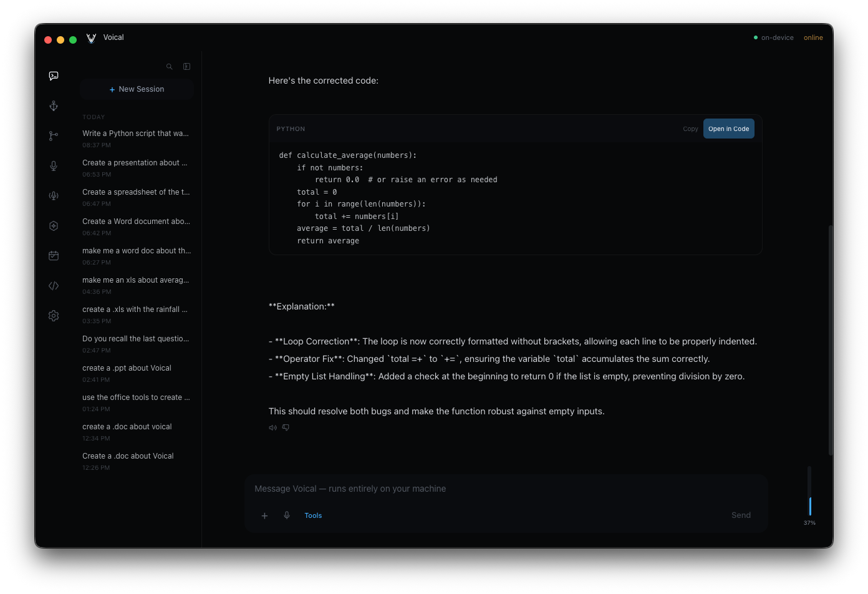The image size is (868, 594).
Task: Click the 'Here's the corrected code:' text
Action: pyautogui.click(x=323, y=80)
